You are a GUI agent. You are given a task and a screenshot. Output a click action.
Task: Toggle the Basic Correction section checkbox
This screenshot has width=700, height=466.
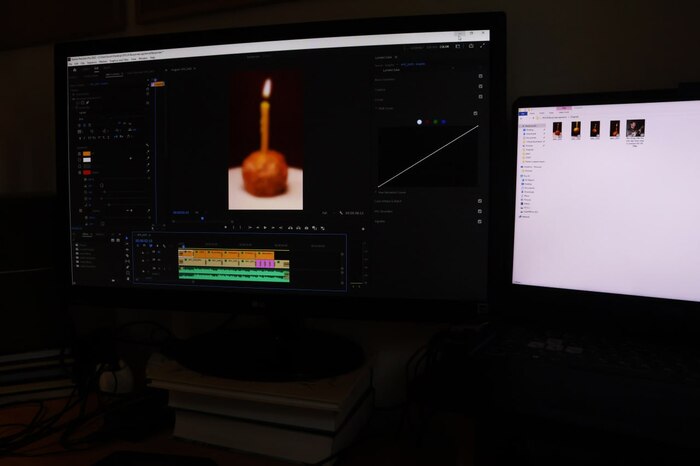click(480, 76)
